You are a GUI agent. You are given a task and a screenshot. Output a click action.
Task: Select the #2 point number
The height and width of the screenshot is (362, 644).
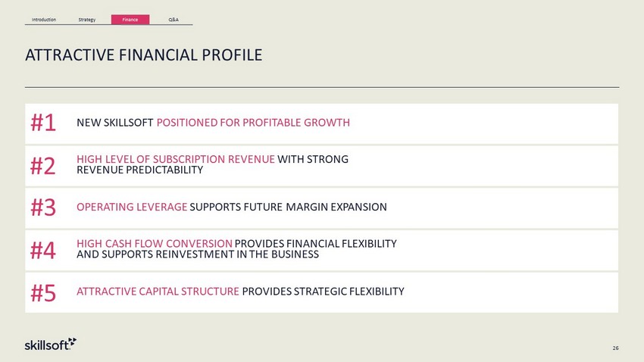(x=43, y=165)
